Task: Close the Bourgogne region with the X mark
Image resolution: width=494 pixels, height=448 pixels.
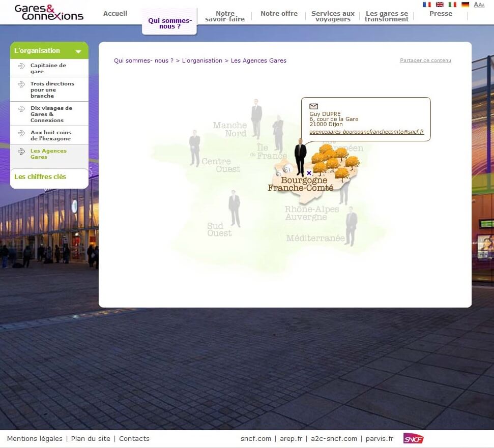Action: click(x=309, y=173)
